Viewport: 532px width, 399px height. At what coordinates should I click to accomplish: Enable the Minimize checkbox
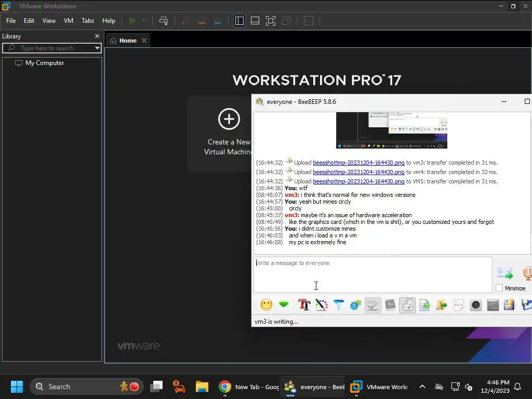pyautogui.click(x=499, y=288)
